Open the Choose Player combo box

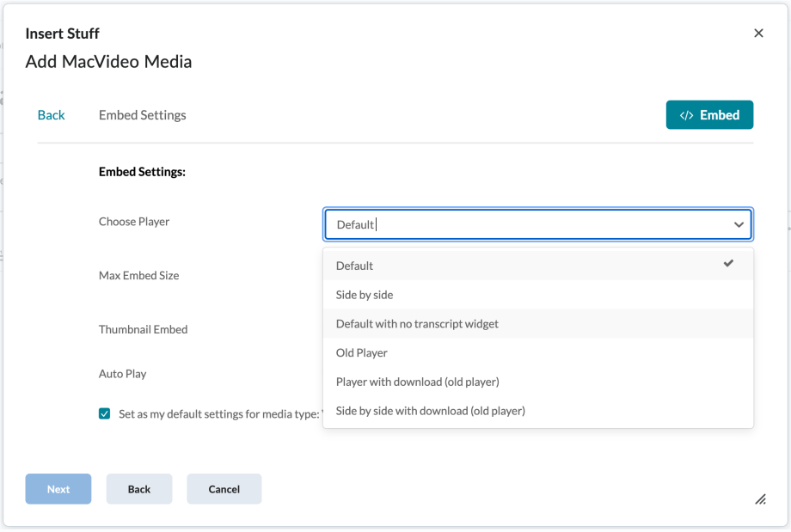pyautogui.click(x=538, y=224)
